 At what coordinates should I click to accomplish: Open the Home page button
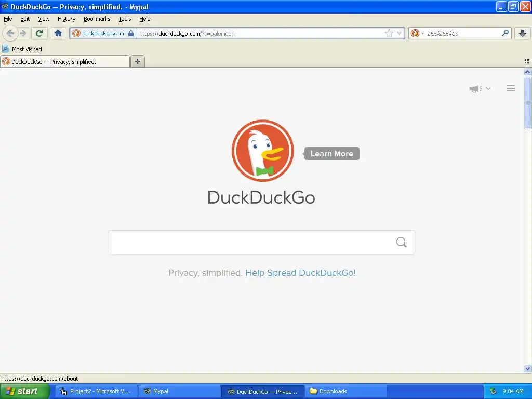(x=58, y=33)
